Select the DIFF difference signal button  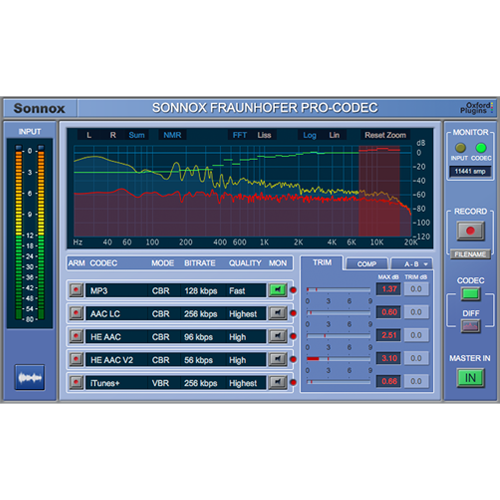point(471,326)
